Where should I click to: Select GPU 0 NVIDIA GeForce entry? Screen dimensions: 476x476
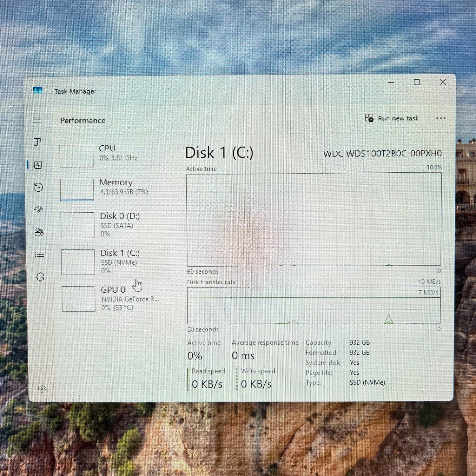(x=111, y=298)
